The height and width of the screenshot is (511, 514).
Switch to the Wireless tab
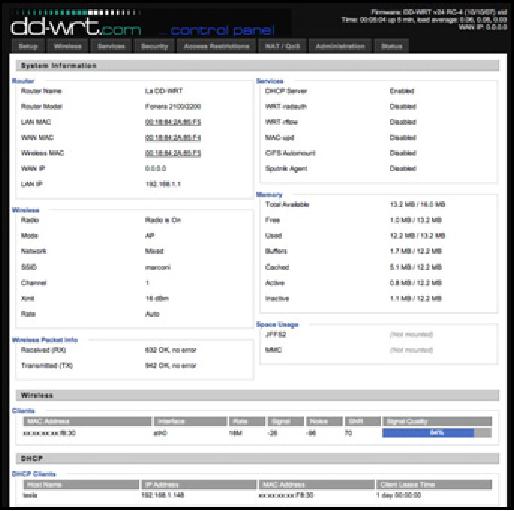(x=68, y=46)
